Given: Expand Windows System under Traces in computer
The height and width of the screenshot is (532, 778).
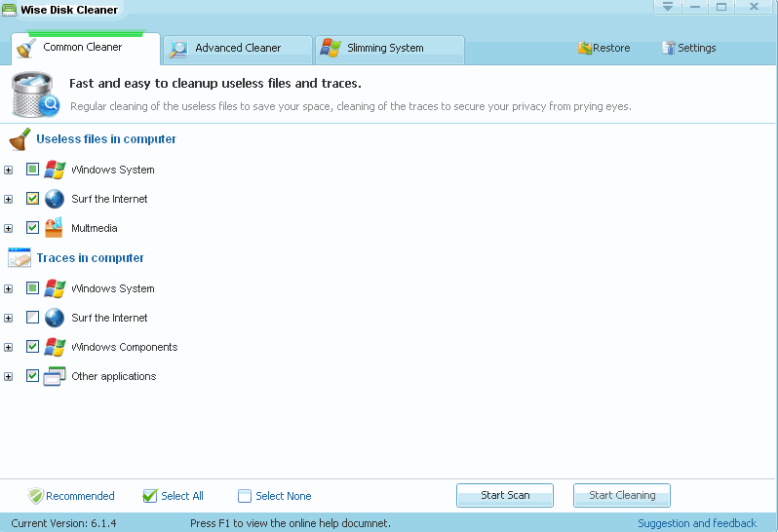Looking at the screenshot, I should (x=9, y=289).
